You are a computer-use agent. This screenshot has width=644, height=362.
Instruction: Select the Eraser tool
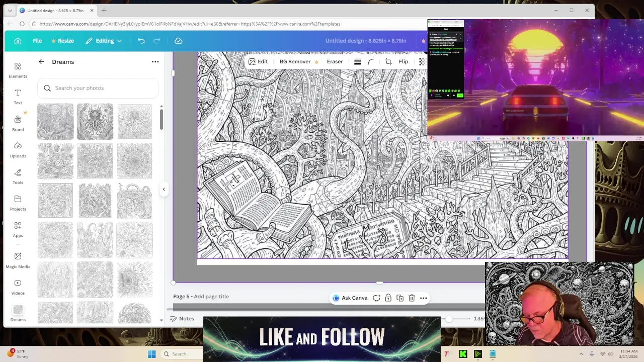point(335,62)
